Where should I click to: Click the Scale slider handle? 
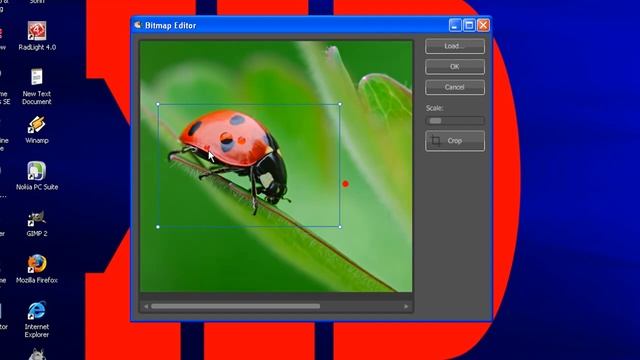click(x=435, y=121)
